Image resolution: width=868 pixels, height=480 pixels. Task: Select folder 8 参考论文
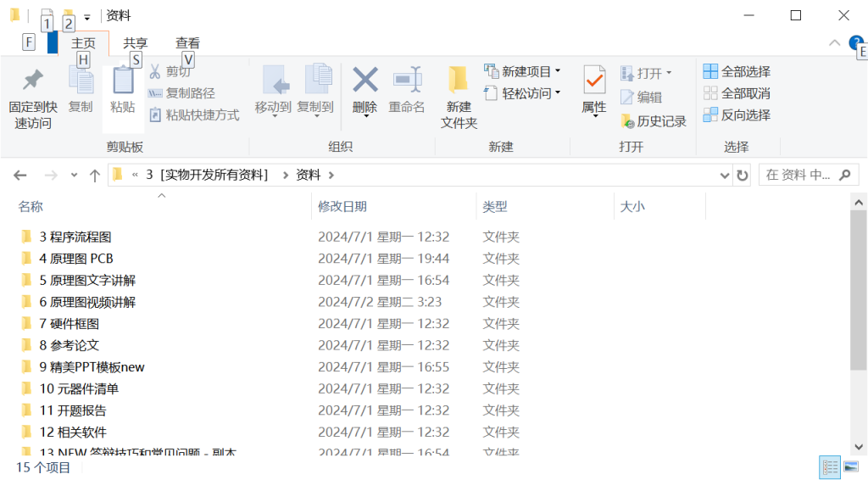pyautogui.click(x=70, y=345)
